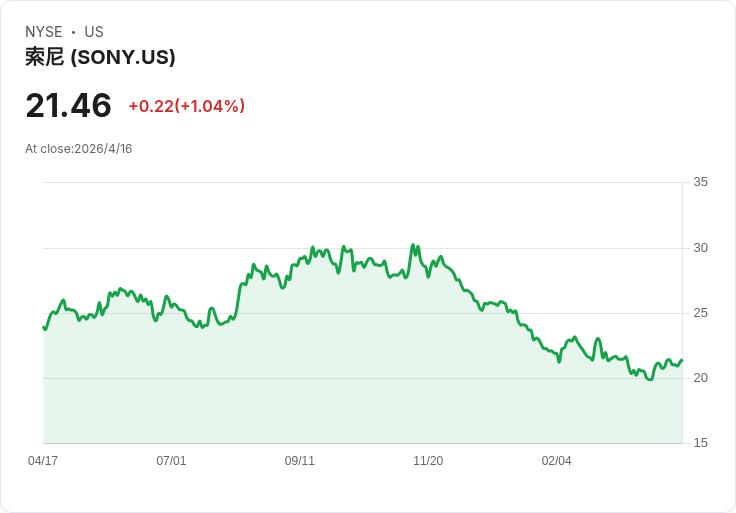This screenshot has width=736, height=513.
Task: Click the +0.22(+1.04%) price change
Action: 186,106
